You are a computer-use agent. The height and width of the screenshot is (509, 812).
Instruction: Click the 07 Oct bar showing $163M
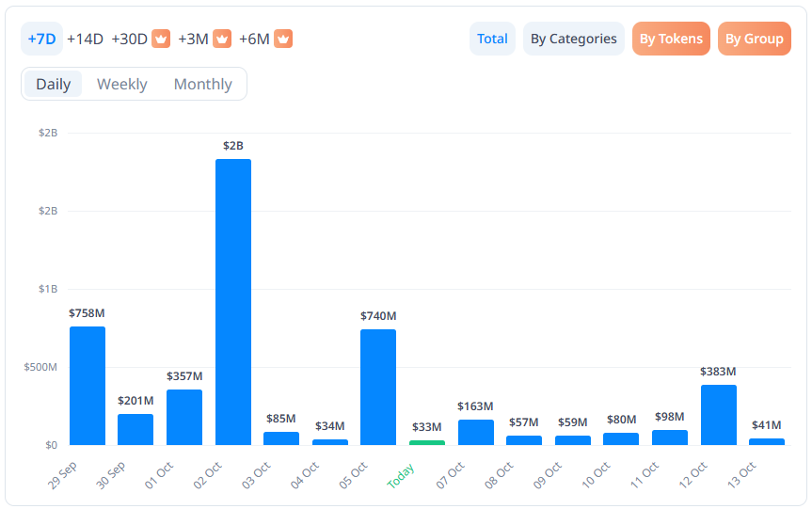pos(476,432)
